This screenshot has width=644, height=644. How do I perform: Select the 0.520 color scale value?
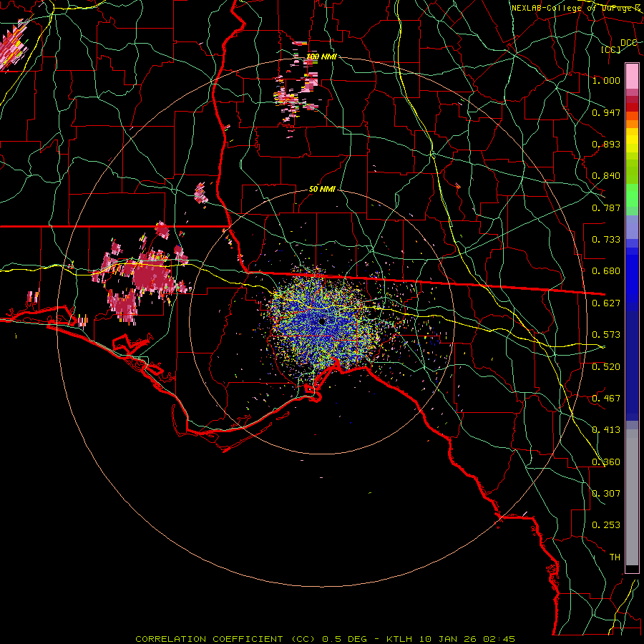coord(606,367)
